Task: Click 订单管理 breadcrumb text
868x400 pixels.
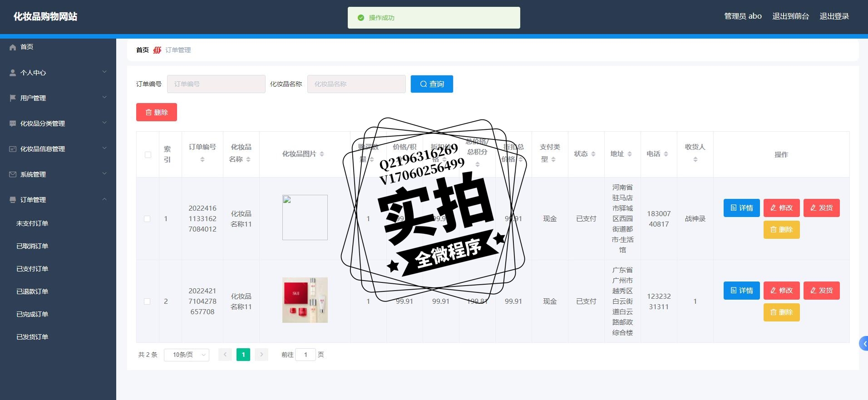Action: tap(178, 50)
